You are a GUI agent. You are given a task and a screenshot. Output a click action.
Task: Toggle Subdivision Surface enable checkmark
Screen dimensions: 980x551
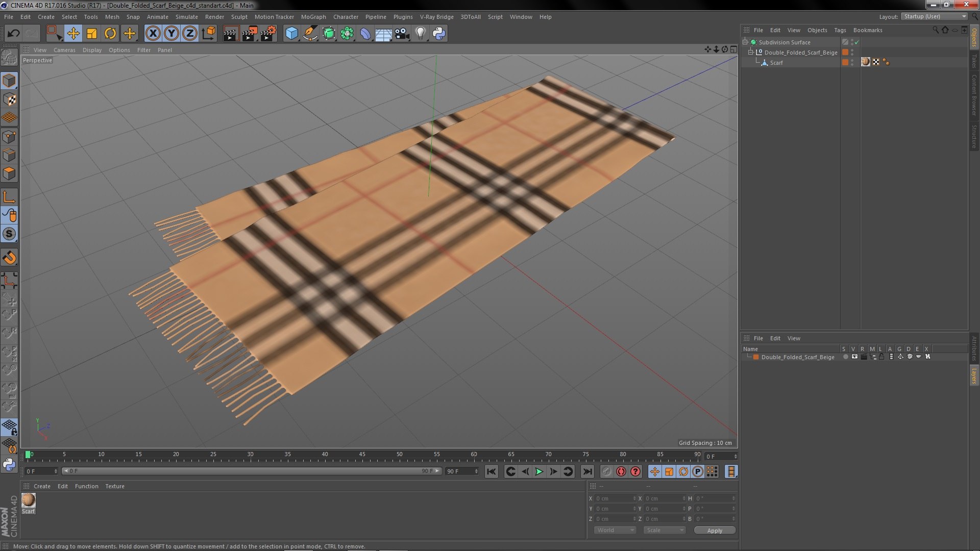(857, 42)
